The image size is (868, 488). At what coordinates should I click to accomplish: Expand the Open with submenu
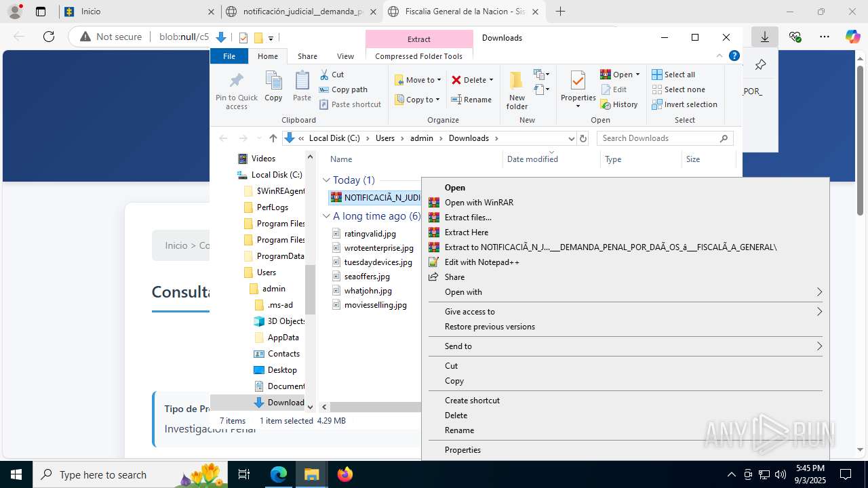tap(625, 292)
